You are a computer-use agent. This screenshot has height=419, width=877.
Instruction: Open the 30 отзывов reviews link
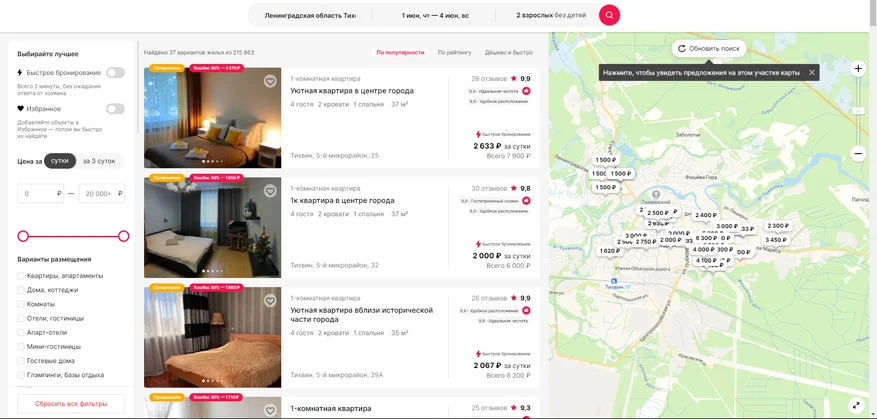click(x=489, y=189)
